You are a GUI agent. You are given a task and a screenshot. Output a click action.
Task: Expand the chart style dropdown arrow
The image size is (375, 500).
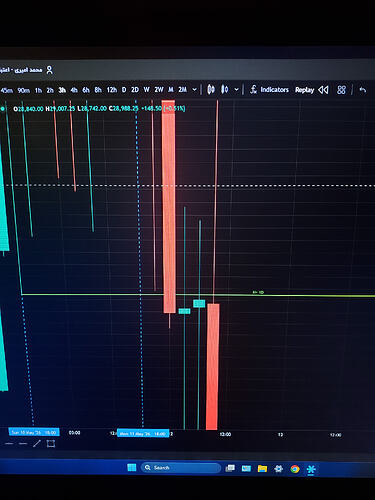236,90
